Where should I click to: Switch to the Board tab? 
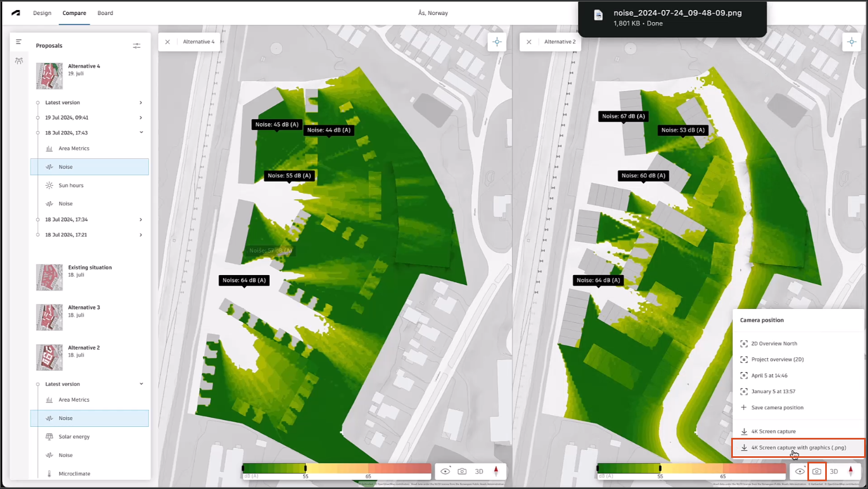105,13
